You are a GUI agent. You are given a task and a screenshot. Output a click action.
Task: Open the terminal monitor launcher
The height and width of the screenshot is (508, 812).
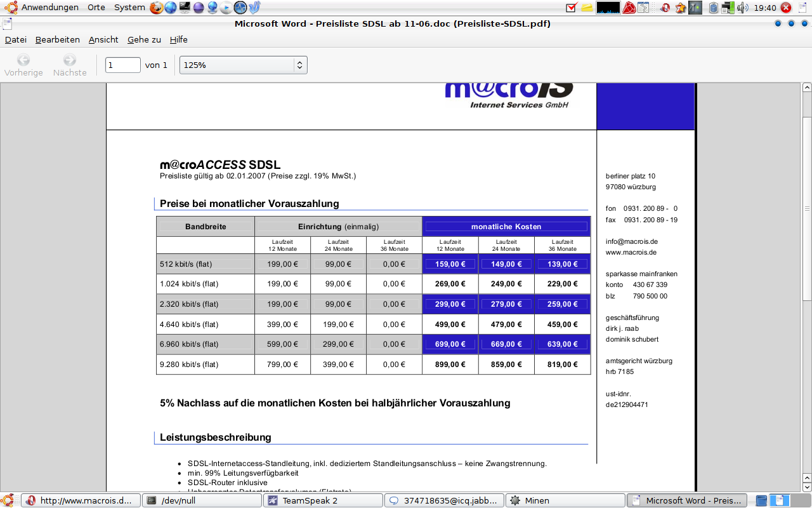[x=185, y=8]
